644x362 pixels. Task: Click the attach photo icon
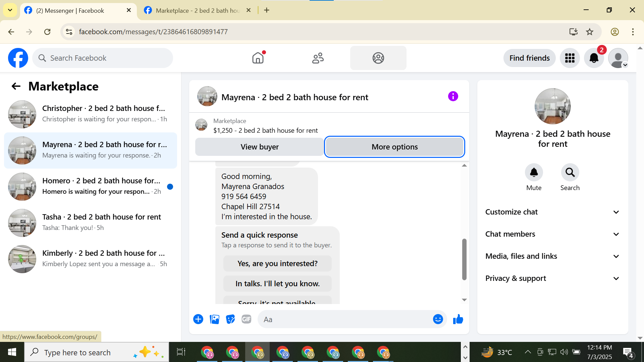click(214, 319)
